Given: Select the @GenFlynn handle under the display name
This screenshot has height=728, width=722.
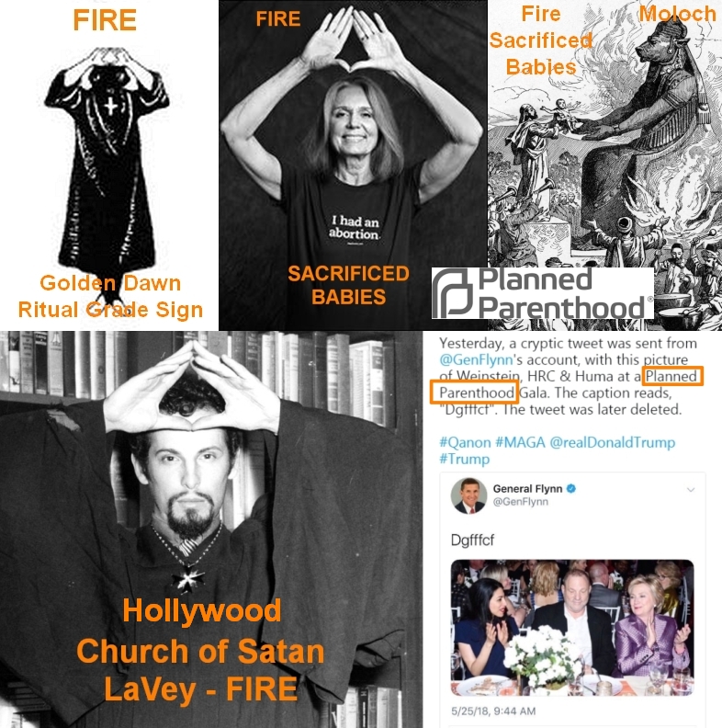Looking at the screenshot, I should pyautogui.click(x=521, y=502).
